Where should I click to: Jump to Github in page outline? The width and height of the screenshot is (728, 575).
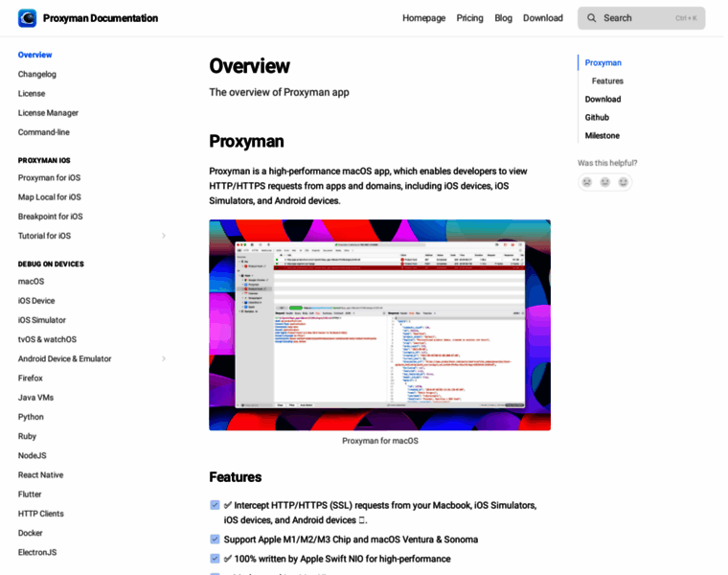click(x=597, y=118)
